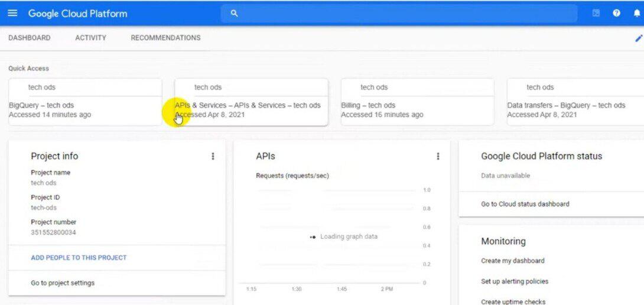This screenshot has width=644, height=305.
Task: Open the help question mark icon
Action: (x=616, y=13)
